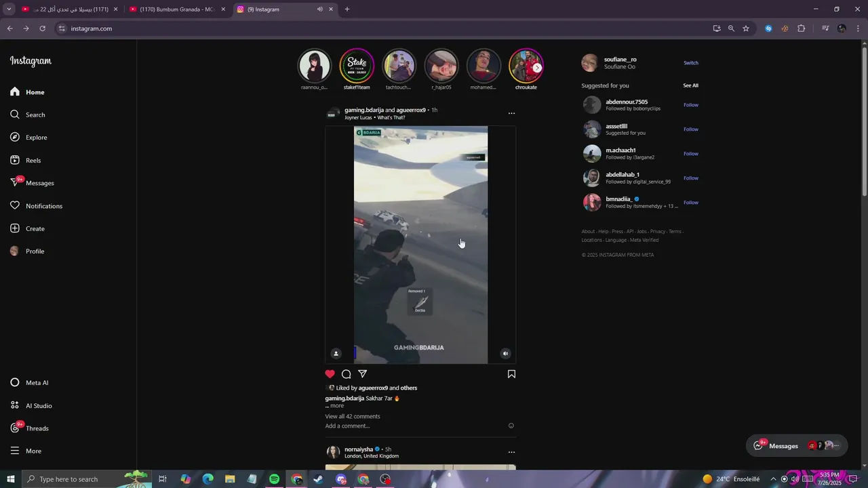Mute the Instagram tab audio
The image size is (868, 488).
point(319,9)
